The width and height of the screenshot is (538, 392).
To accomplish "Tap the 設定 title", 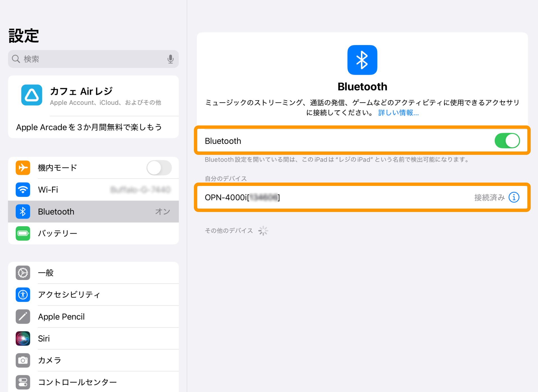I will [24, 36].
